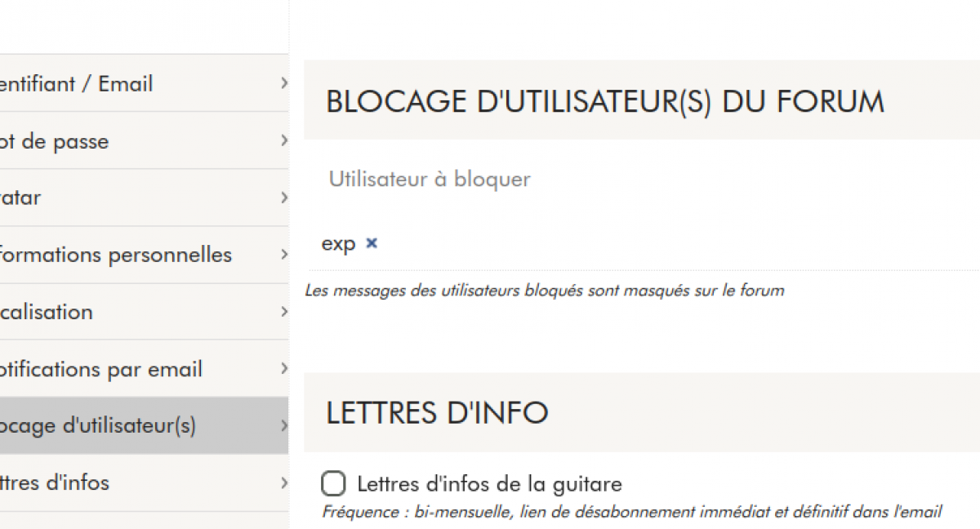Click the "Lettres d'infos de la guitare" checkbox label

point(489,484)
